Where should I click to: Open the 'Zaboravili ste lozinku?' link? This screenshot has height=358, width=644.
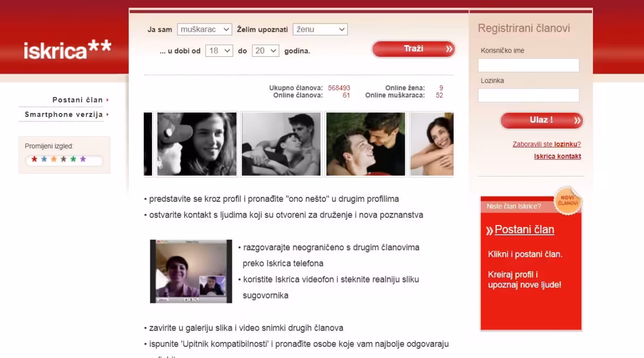tap(546, 144)
